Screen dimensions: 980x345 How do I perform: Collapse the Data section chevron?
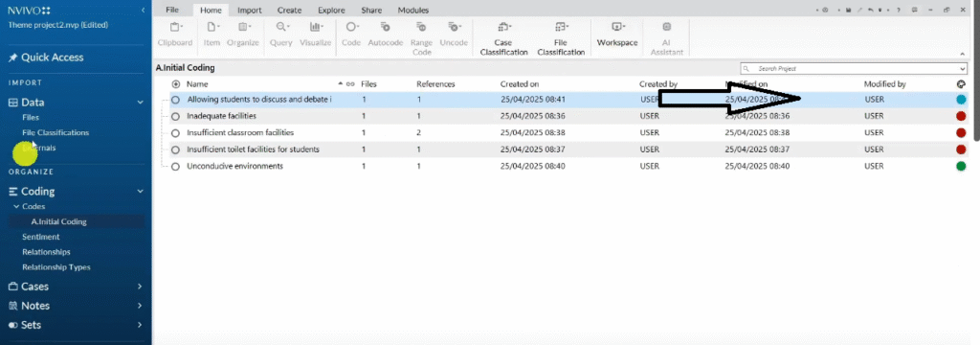click(x=140, y=103)
